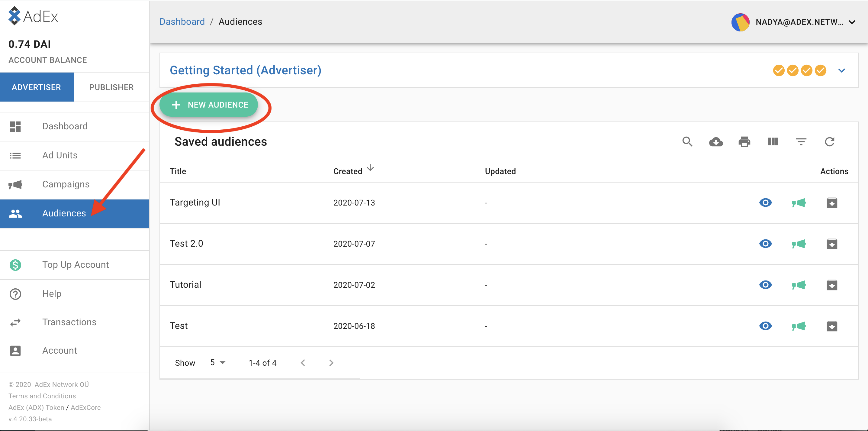Click the Top Up dollar icon

[x=15, y=265]
